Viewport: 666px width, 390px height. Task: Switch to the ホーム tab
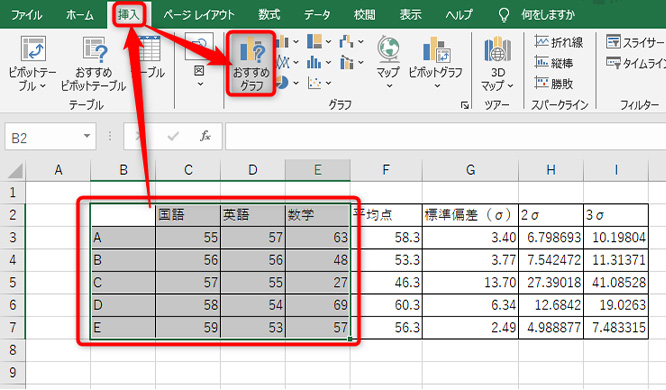[79, 15]
